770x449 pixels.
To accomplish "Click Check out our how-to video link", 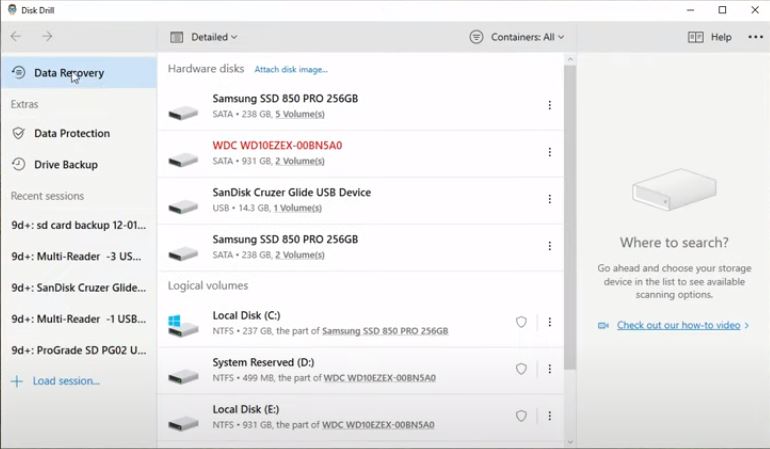I will (x=679, y=325).
